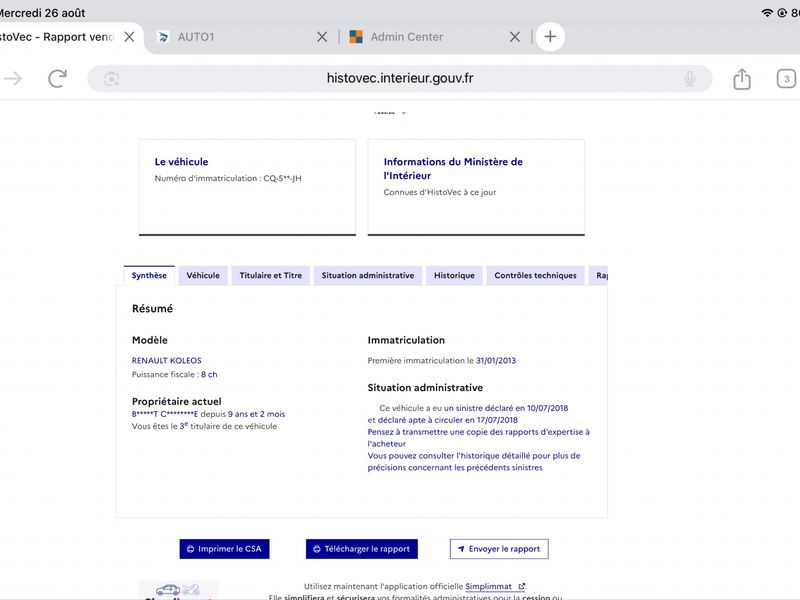Close the HistoVec Rapport tab

130,37
